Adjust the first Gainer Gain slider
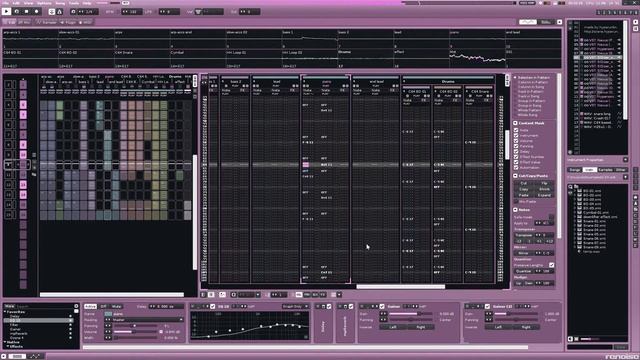 pyautogui.click(x=411, y=314)
